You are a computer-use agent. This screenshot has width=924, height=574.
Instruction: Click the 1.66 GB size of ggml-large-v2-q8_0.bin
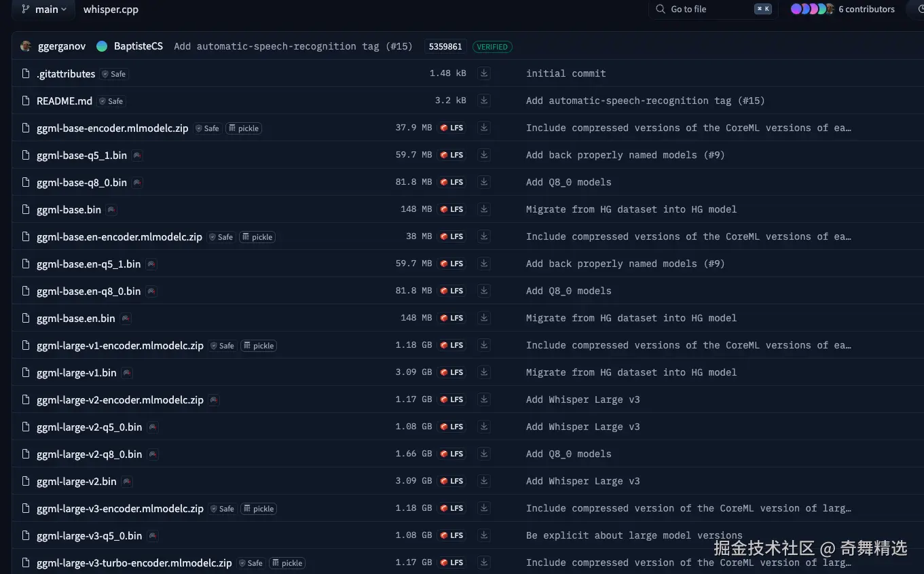[414, 454]
